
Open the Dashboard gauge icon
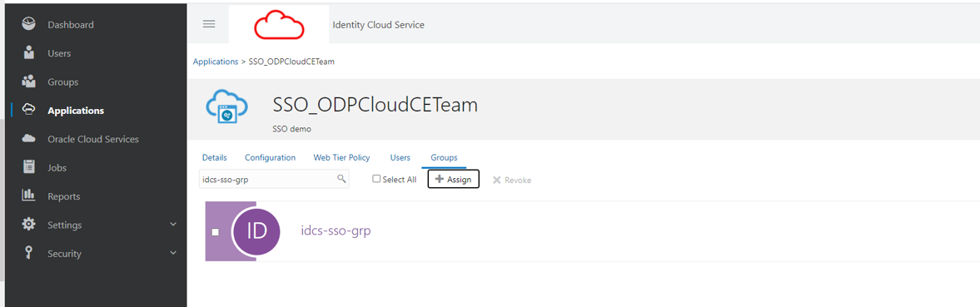point(29,25)
